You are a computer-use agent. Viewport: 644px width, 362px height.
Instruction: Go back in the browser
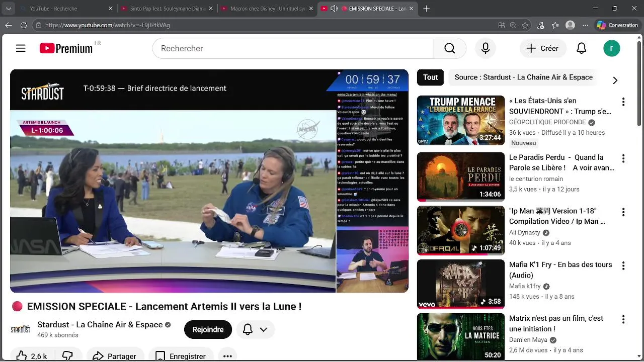[8, 25]
